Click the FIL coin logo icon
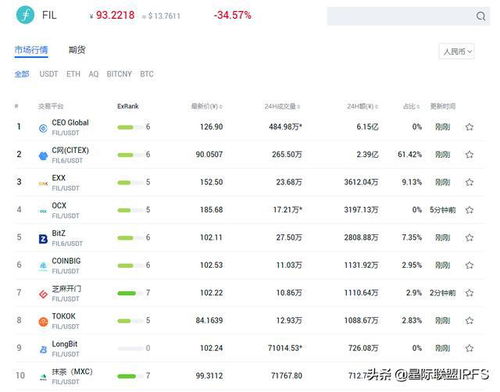This screenshot has width=500, height=392. (25, 15)
